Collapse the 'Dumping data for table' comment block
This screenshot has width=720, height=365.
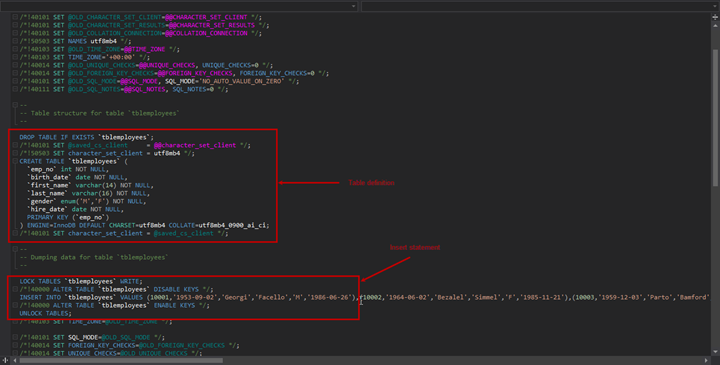(x=15, y=249)
